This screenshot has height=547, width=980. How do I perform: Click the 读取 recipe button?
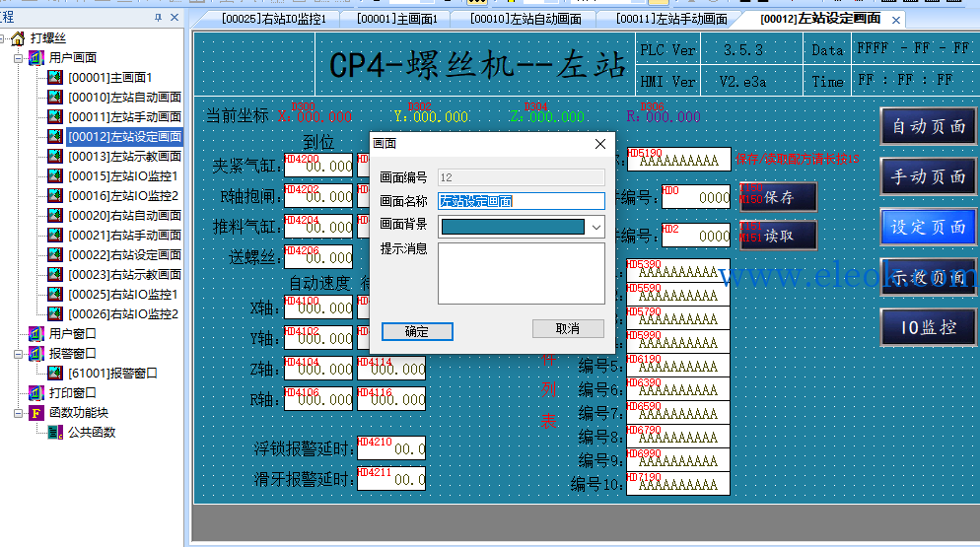pyautogui.click(x=778, y=236)
